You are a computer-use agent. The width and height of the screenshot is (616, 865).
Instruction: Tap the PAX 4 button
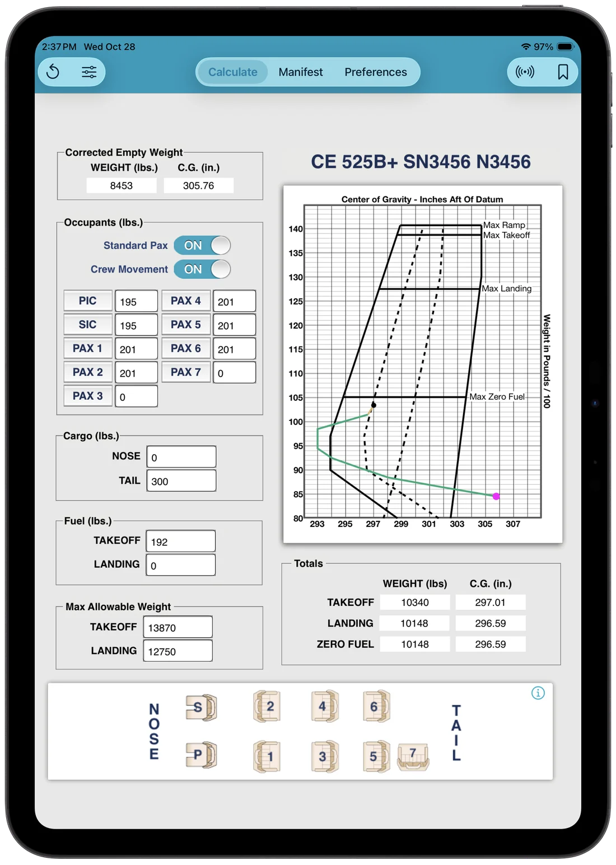(x=186, y=301)
